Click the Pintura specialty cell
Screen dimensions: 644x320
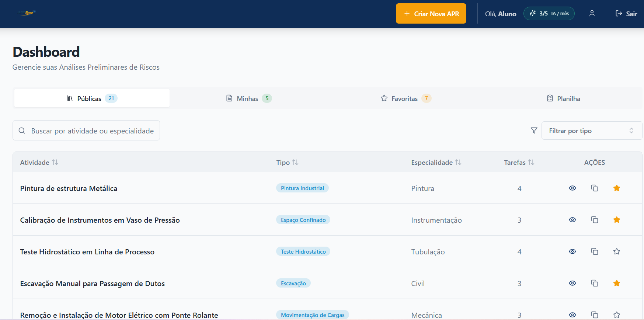click(x=423, y=188)
